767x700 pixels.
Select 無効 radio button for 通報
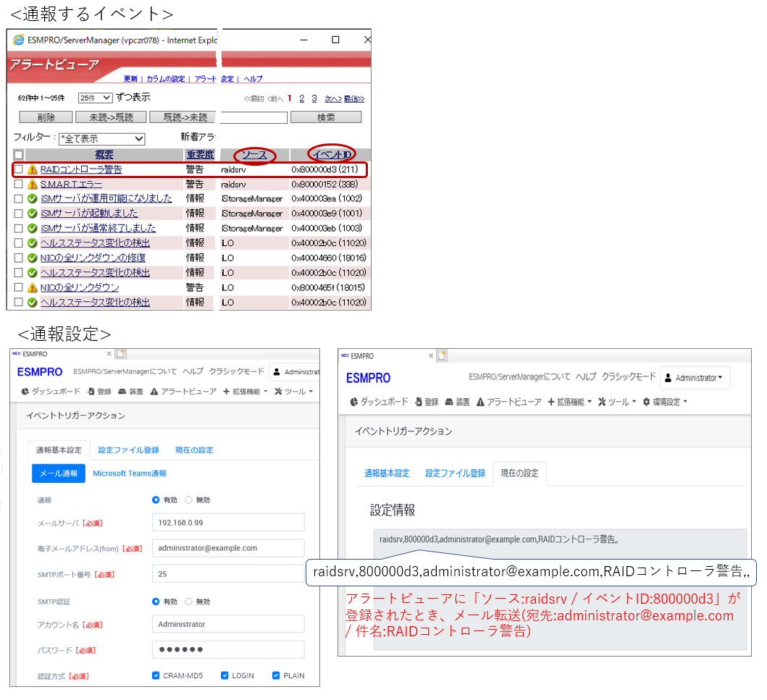(x=189, y=499)
